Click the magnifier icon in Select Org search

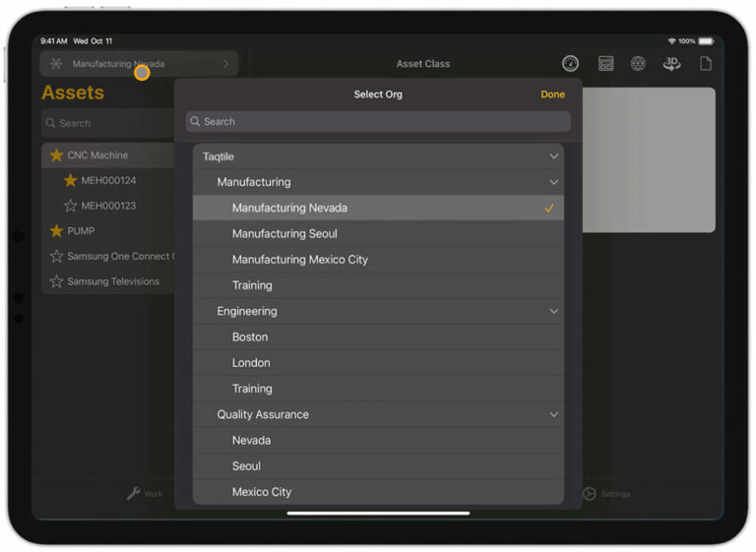196,122
